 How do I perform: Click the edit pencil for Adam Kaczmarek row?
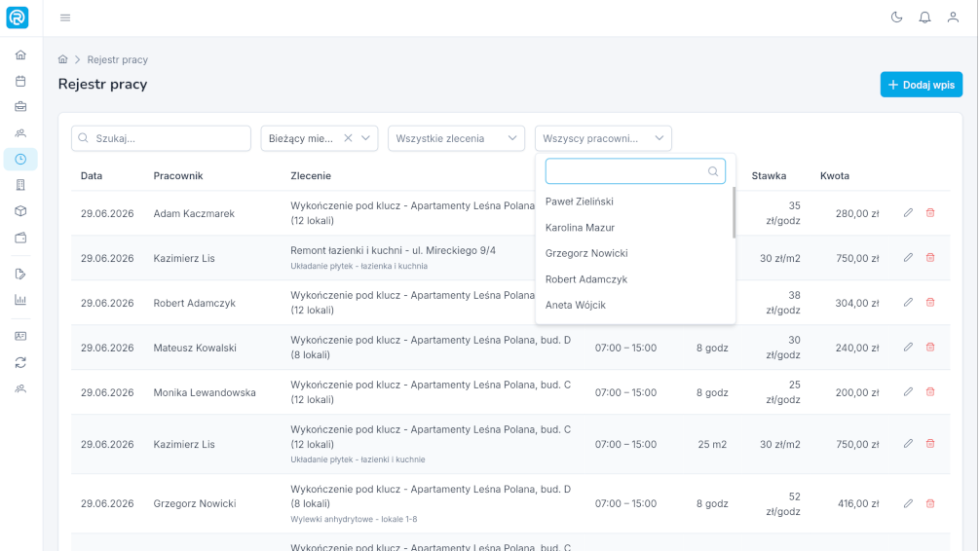[x=908, y=213]
